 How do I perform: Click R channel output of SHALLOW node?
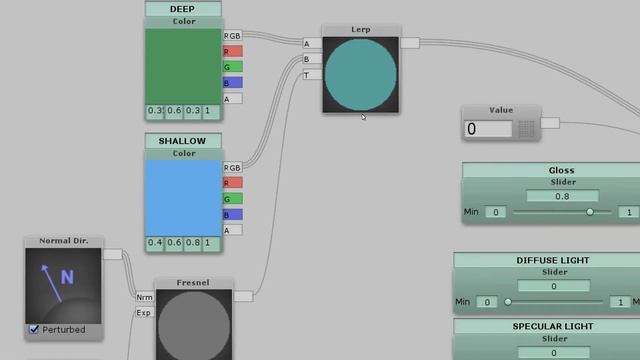(232, 183)
